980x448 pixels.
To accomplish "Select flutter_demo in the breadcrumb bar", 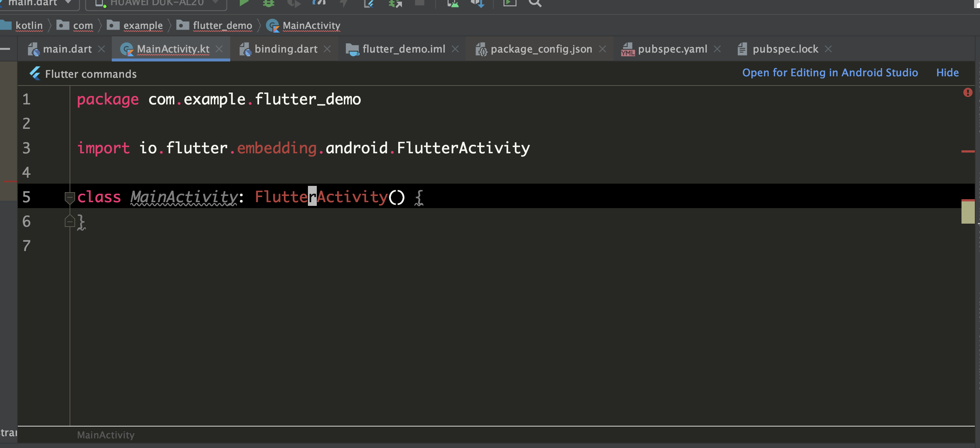I will [x=222, y=25].
